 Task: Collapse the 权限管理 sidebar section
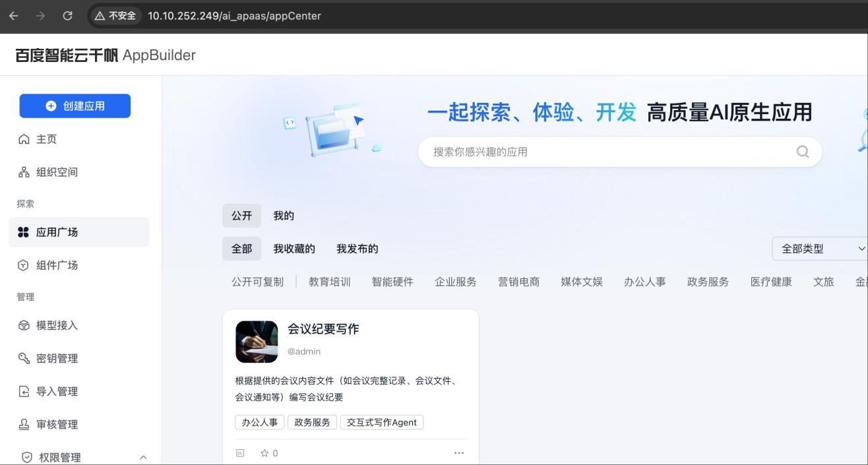[143, 457]
